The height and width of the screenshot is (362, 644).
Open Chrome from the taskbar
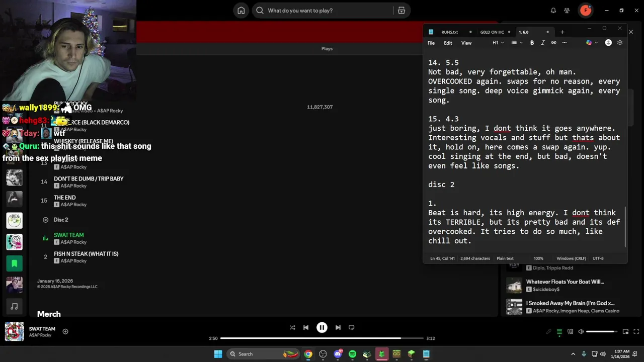point(308,354)
